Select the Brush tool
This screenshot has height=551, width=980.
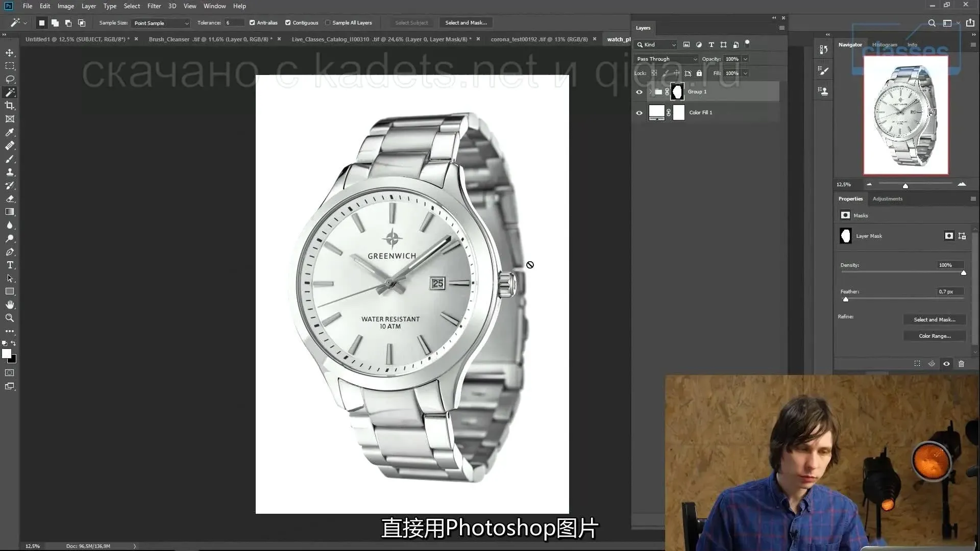pos(10,159)
